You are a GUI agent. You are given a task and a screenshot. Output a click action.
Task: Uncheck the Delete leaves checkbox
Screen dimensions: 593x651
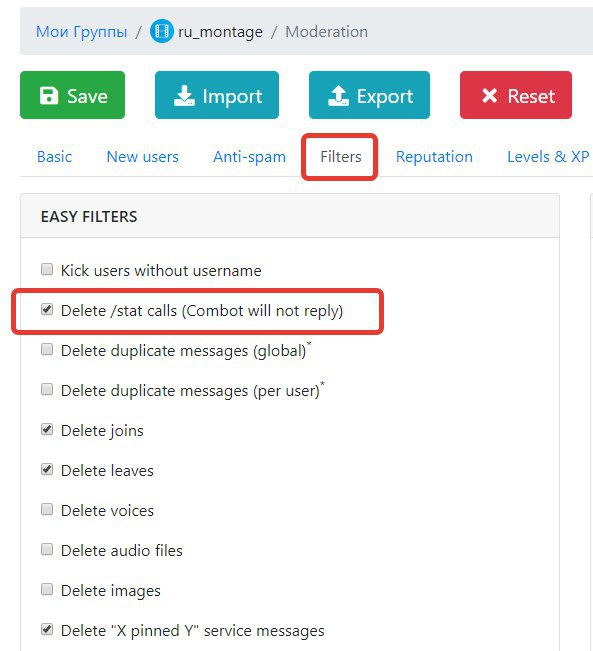click(47, 469)
